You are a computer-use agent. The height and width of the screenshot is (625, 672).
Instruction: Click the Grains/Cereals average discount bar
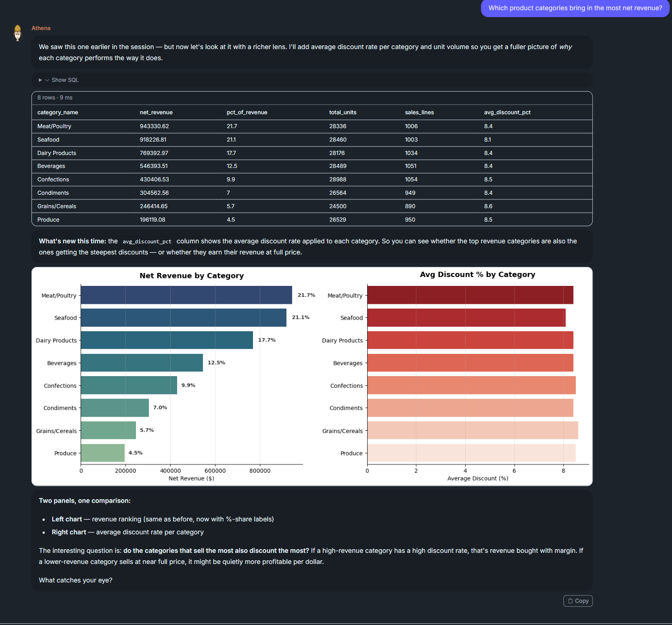pyautogui.click(x=473, y=430)
